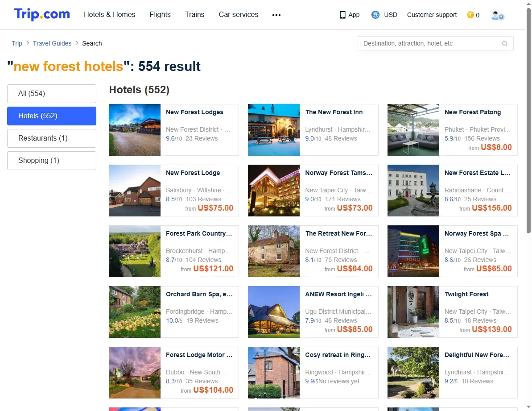
Task: Click Orchard Barn Spa title
Action: (199, 294)
